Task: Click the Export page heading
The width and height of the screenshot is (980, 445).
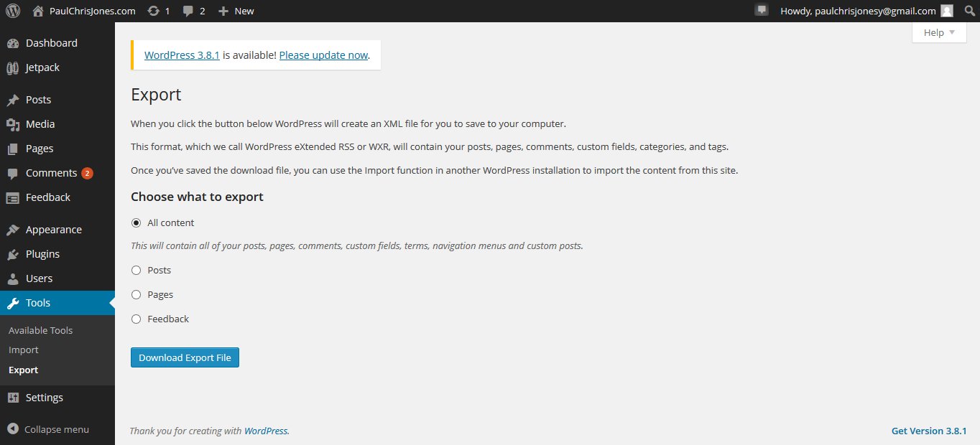Action: pos(156,95)
